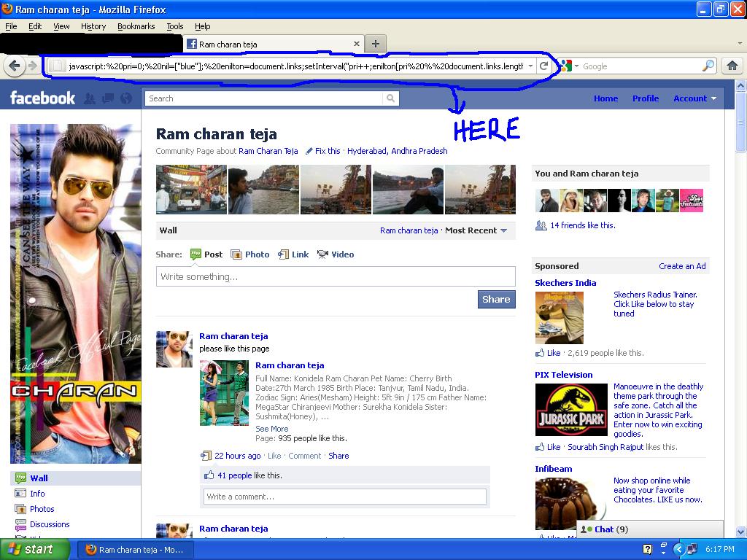Open a new tab with plus button
The image size is (747, 560).
click(x=376, y=44)
